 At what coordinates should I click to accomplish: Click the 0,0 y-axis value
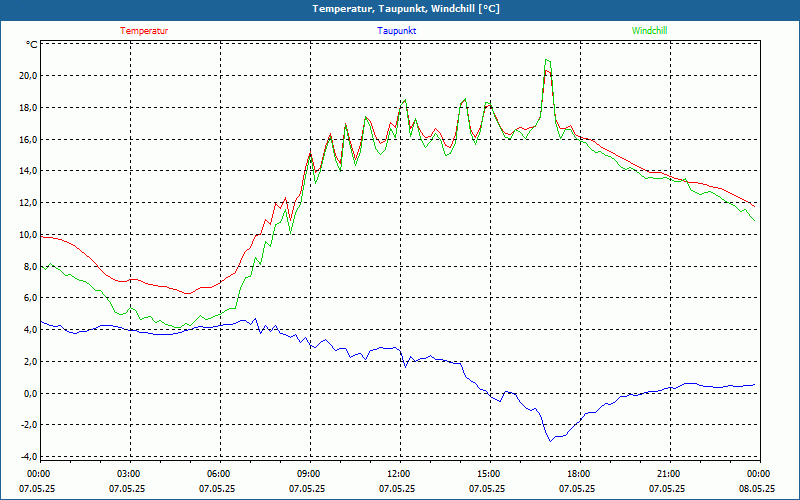tap(30, 393)
